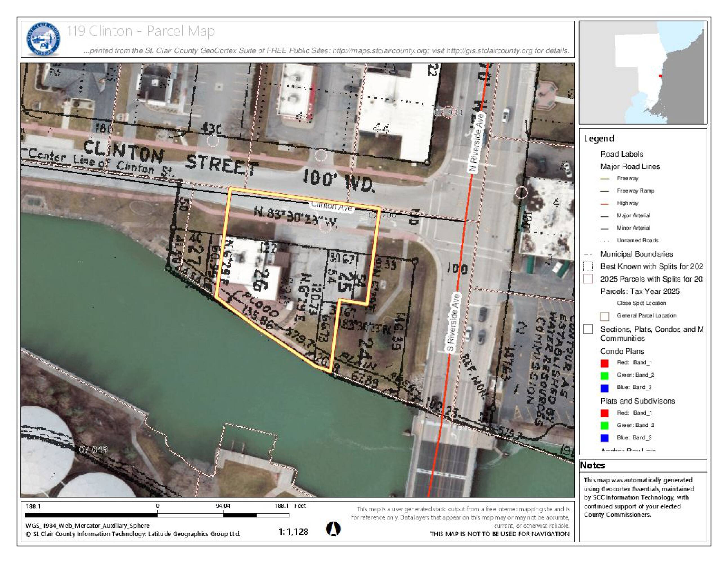Click the Condo Plans red Band_1 swatch

[604, 363]
